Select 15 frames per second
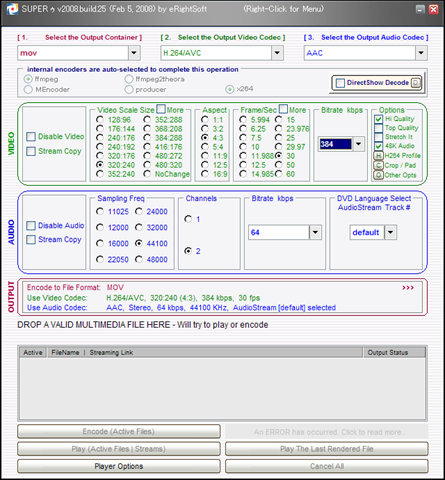 279,120
